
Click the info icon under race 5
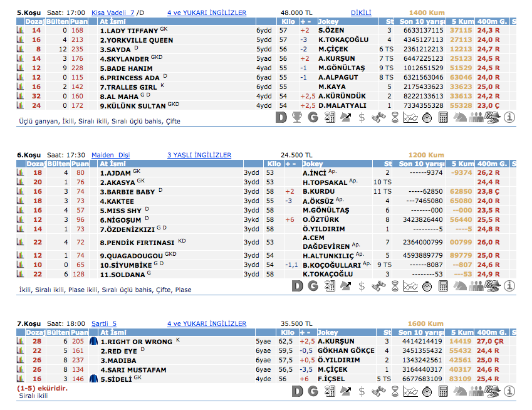(x=509, y=117)
